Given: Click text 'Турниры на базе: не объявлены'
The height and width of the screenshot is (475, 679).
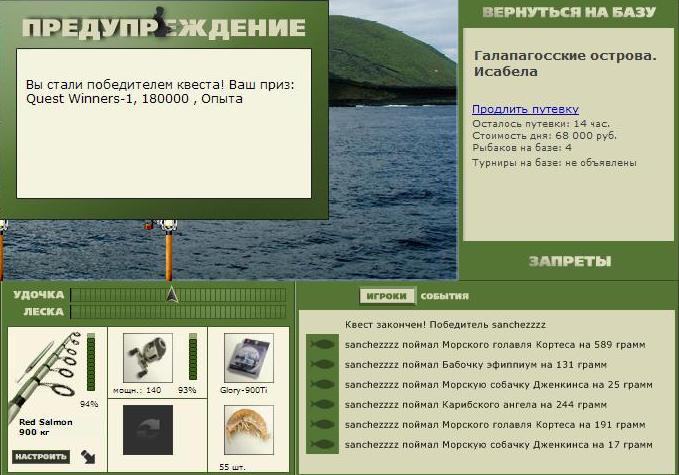Looking at the screenshot, I should (554, 163).
